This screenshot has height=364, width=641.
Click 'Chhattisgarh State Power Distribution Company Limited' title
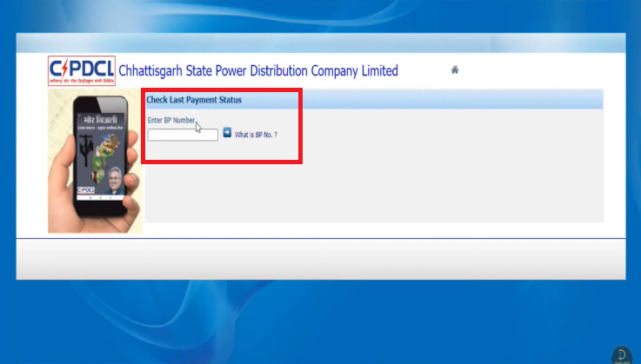point(258,70)
